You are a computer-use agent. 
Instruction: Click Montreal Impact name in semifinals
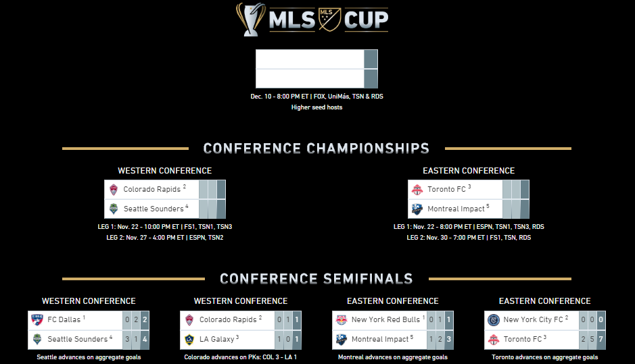tap(380, 339)
